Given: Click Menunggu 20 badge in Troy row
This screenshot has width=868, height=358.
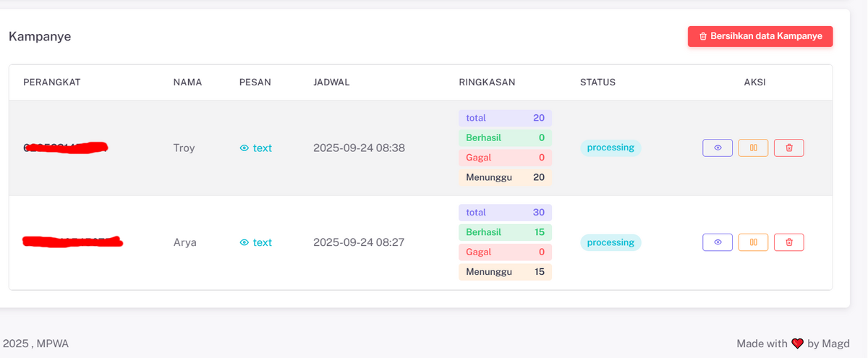Looking at the screenshot, I should 505,177.
